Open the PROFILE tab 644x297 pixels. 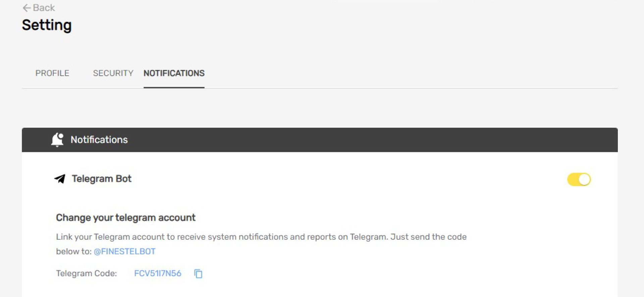(x=52, y=73)
